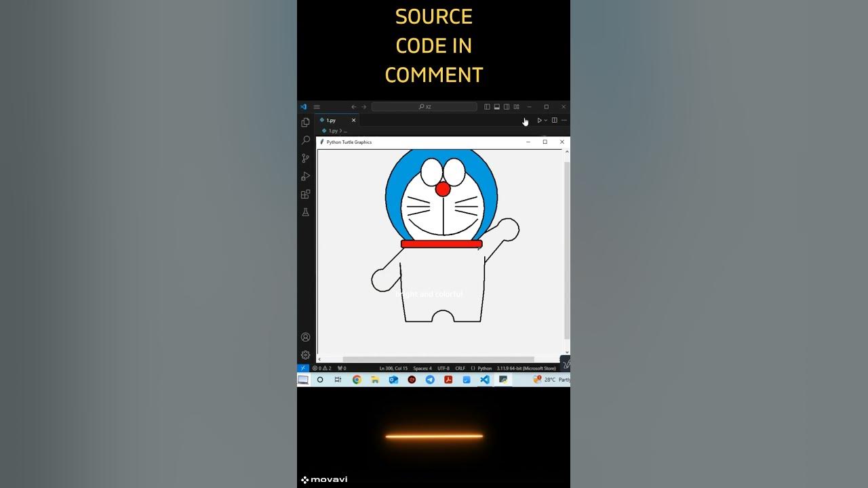The height and width of the screenshot is (488, 868).
Task: Open the weather widget showing 28°C
Action: (551, 380)
